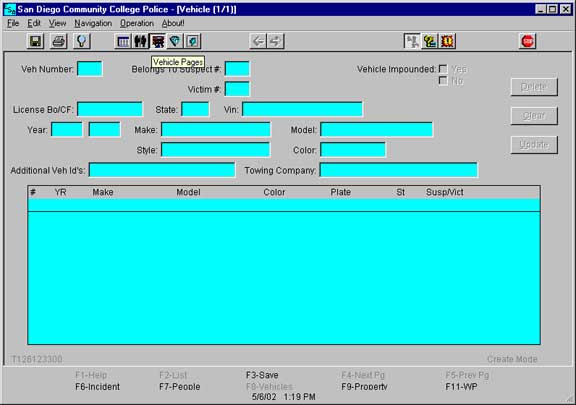This screenshot has height=405, width=576.
Task: Click the F11-WP shortcut label
Action: [461, 387]
